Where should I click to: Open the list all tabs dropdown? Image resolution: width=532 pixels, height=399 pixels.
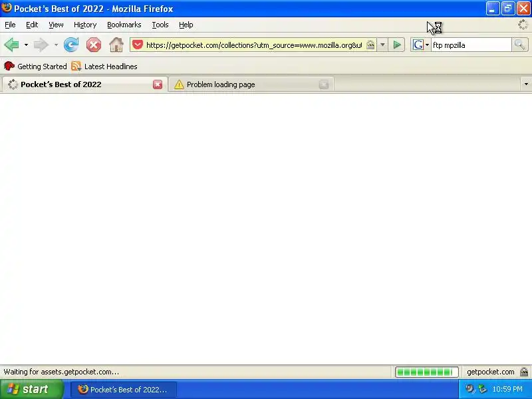point(526,84)
